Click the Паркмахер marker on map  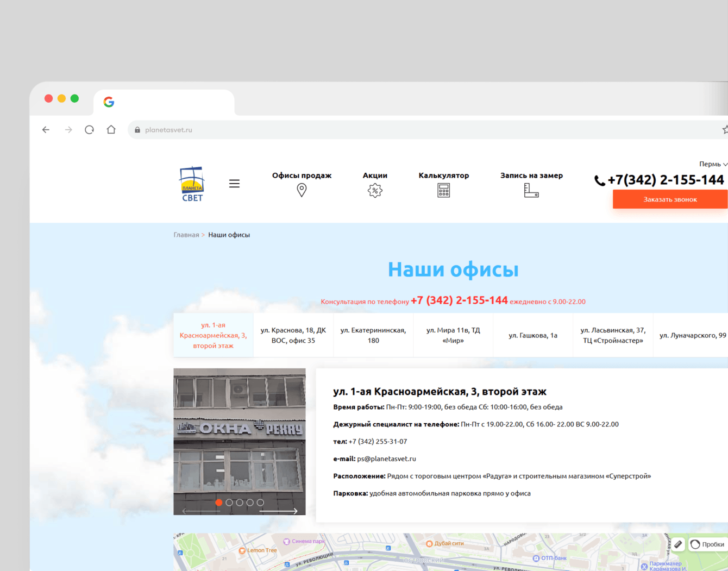[664, 566]
